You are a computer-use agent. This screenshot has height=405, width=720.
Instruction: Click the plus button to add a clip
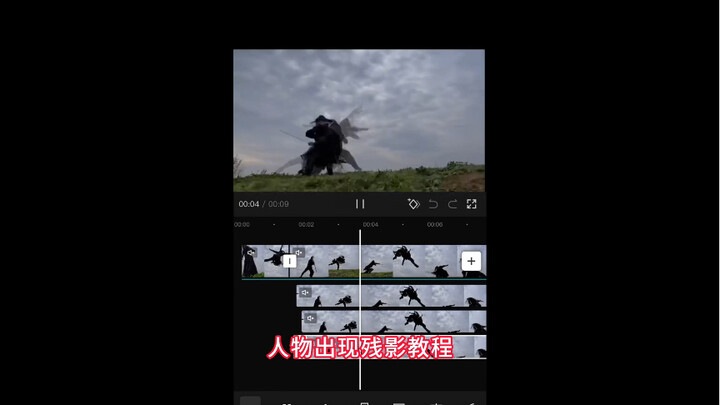[471, 261]
